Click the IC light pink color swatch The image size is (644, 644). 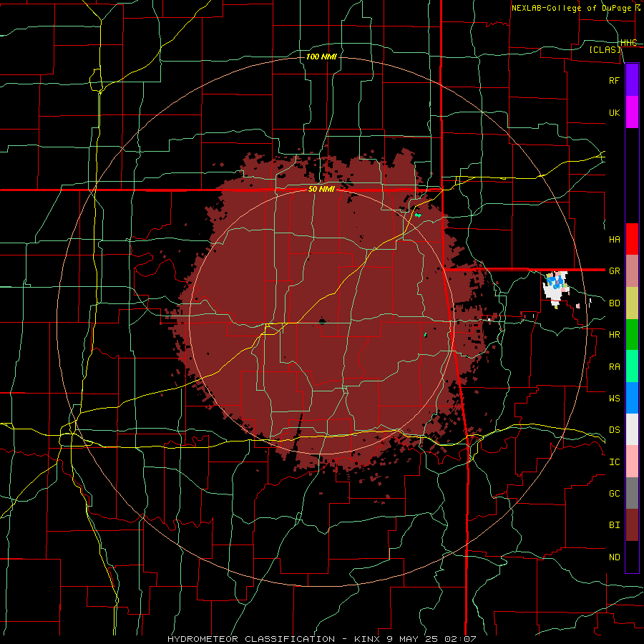tap(632, 462)
